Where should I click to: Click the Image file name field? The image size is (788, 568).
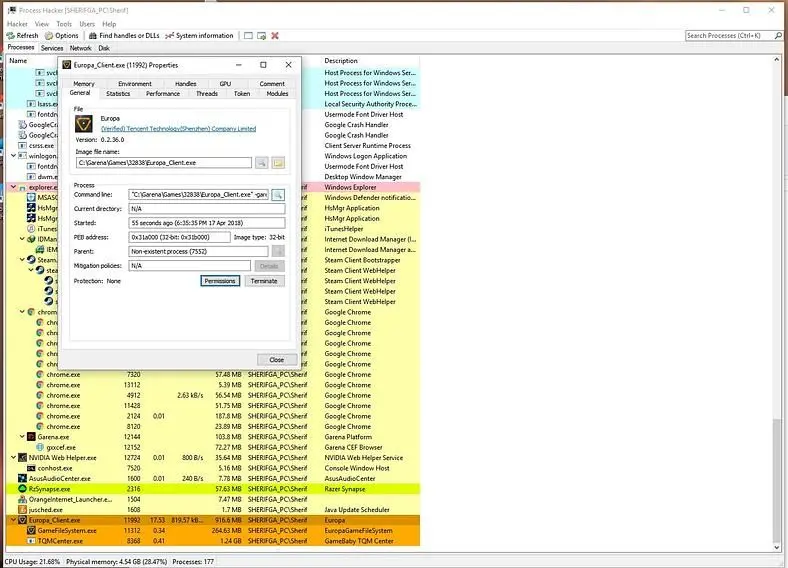tap(164, 163)
